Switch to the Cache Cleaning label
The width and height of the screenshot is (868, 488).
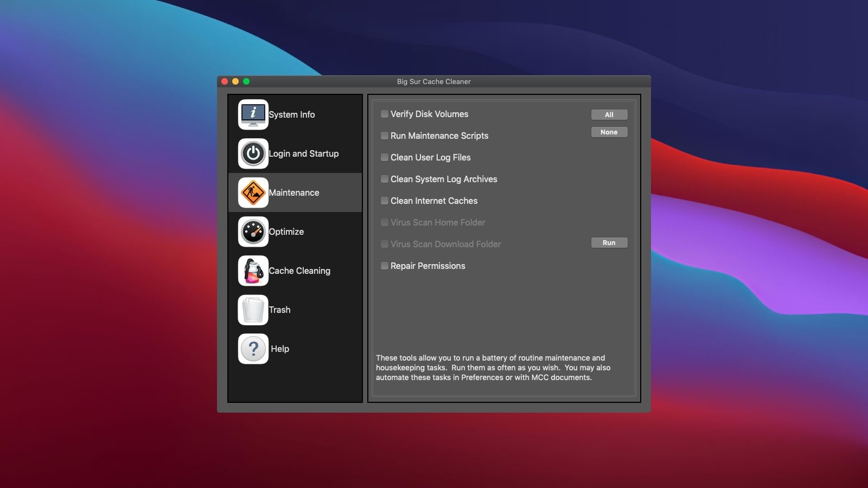pos(299,271)
